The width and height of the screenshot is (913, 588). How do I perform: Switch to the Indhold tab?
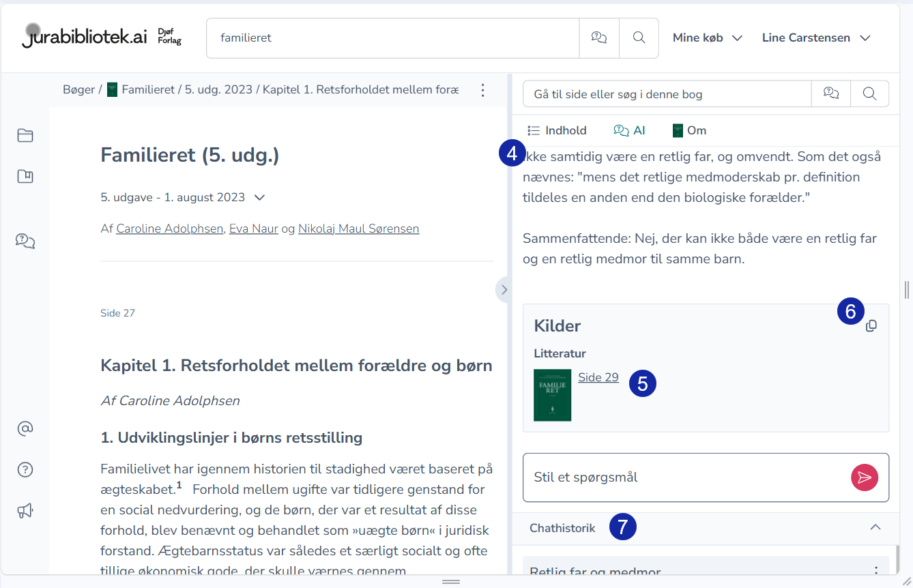pos(557,130)
